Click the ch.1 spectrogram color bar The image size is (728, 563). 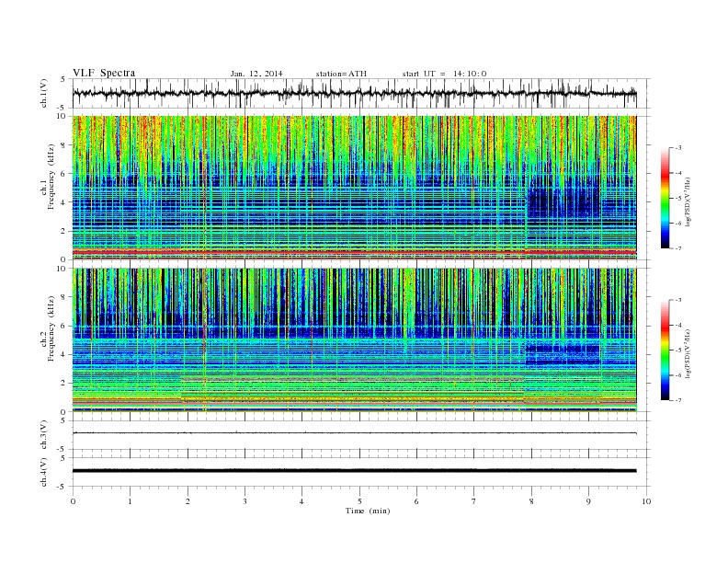pos(665,198)
